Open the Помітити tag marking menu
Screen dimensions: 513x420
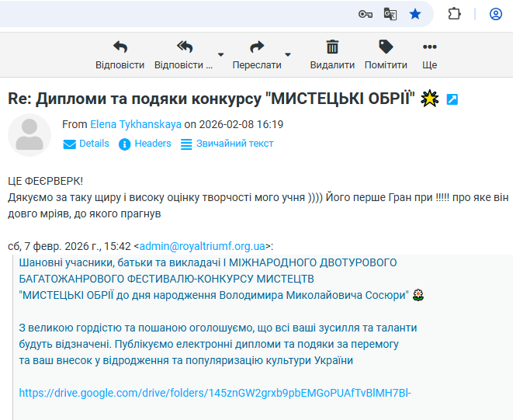386,54
